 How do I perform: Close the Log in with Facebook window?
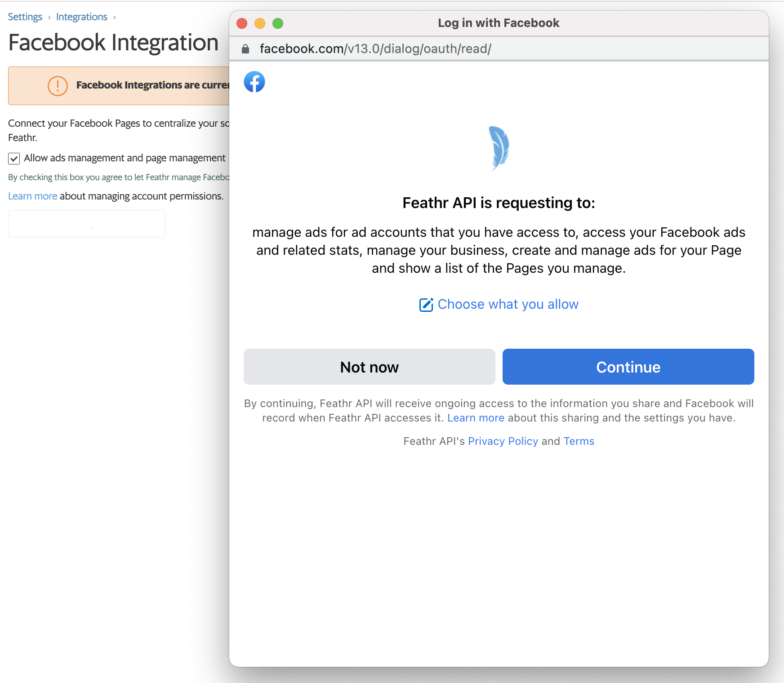pyautogui.click(x=242, y=23)
